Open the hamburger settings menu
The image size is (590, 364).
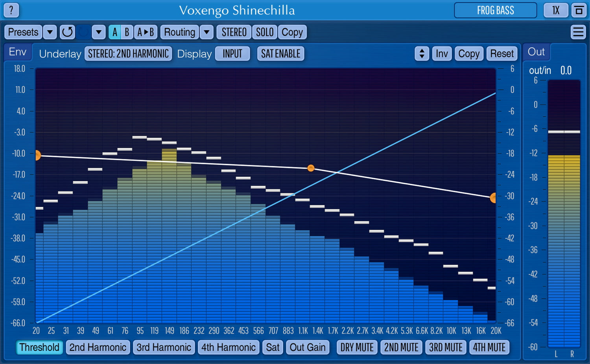tap(578, 32)
